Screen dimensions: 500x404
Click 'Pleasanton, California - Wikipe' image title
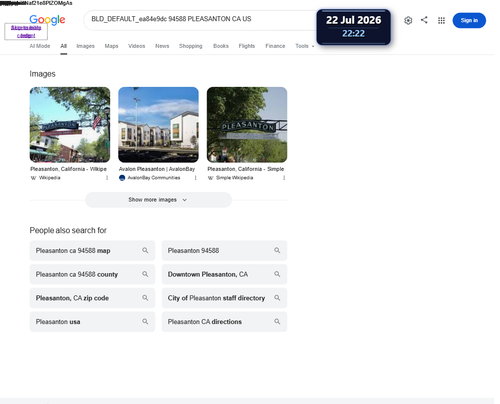68,169
